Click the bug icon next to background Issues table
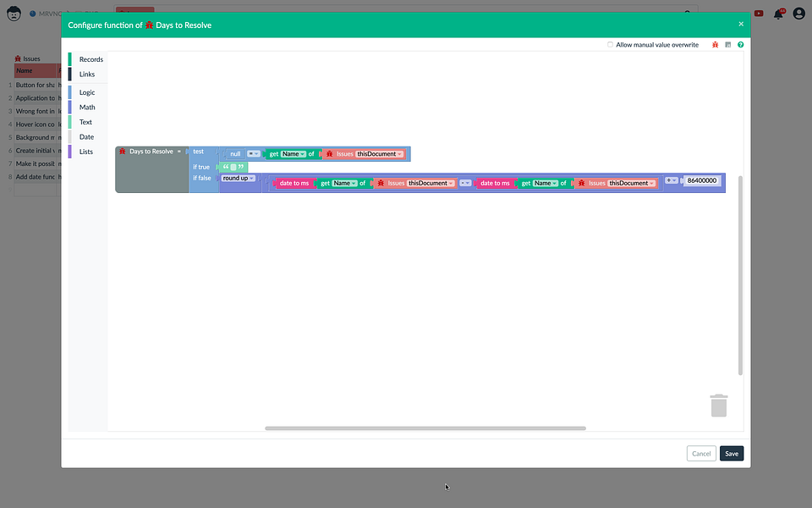Image resolution: width=812 pixels, height=508 pixels. pyautogui.click(x=18, y=58)
